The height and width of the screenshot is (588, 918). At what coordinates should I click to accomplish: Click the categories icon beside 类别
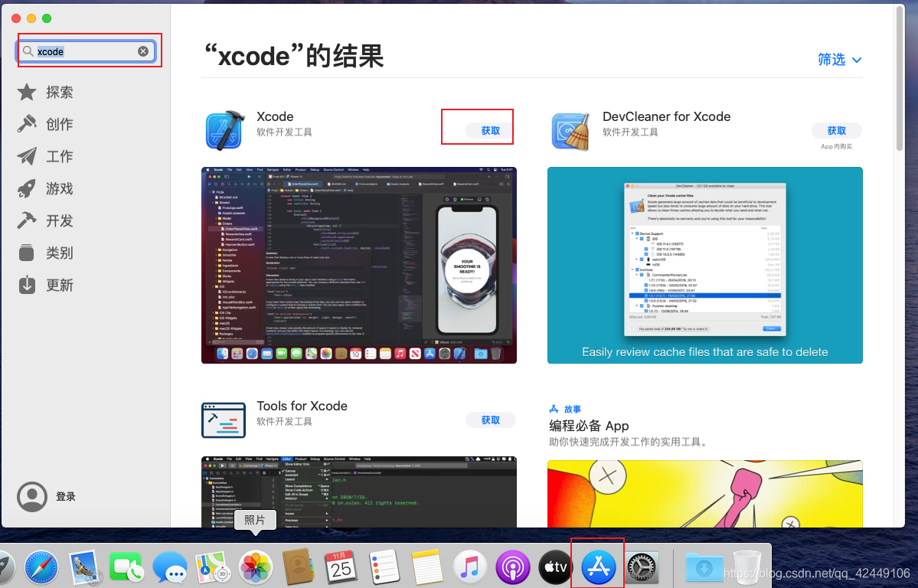point(26,253)
